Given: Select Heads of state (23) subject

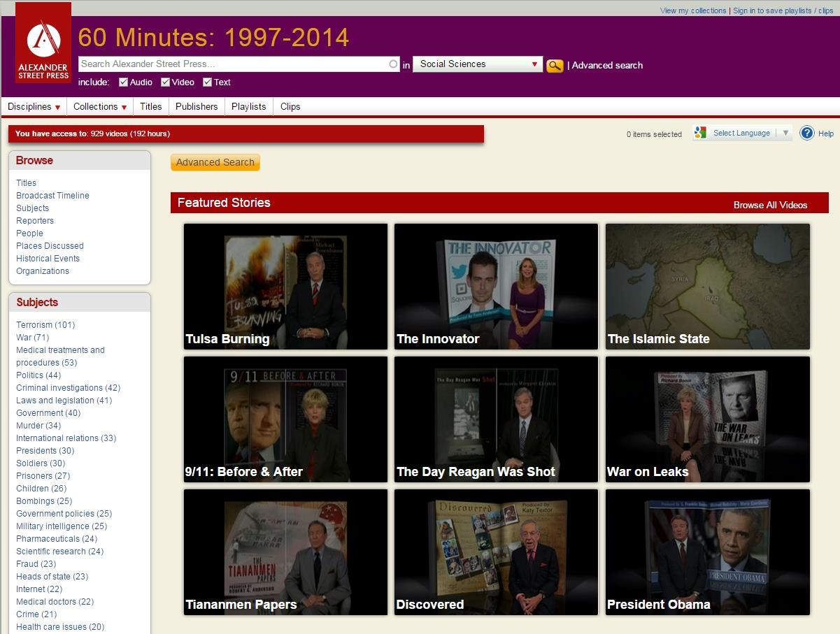Looking at the screenshot, I should 52,577.
